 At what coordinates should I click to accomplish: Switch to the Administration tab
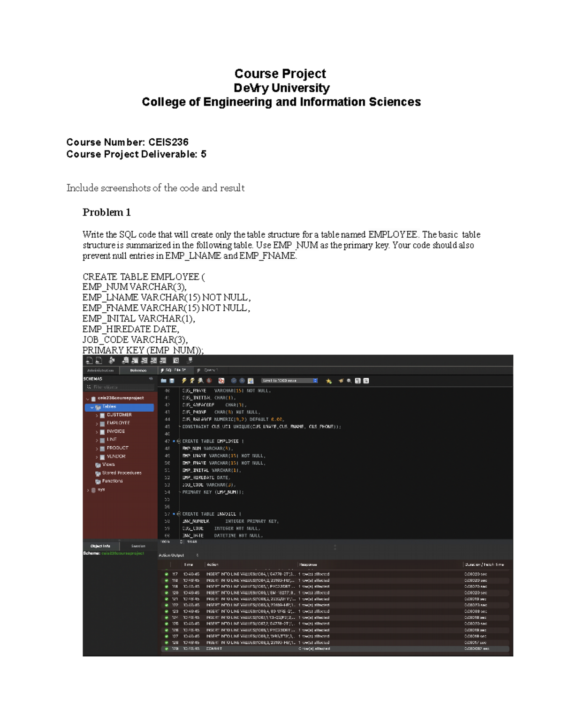[x=100, y=370]
